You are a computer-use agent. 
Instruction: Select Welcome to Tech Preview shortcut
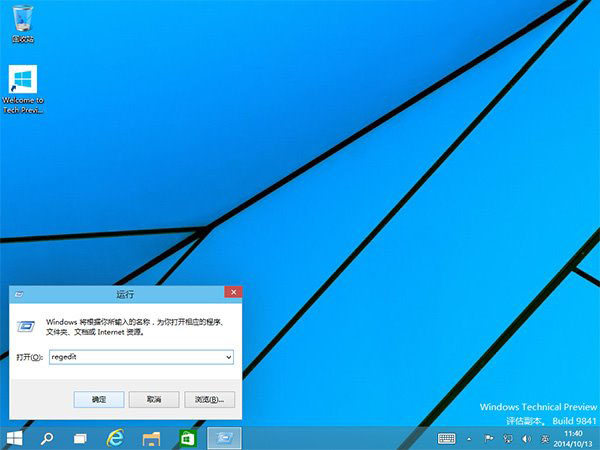click(22, 88)
